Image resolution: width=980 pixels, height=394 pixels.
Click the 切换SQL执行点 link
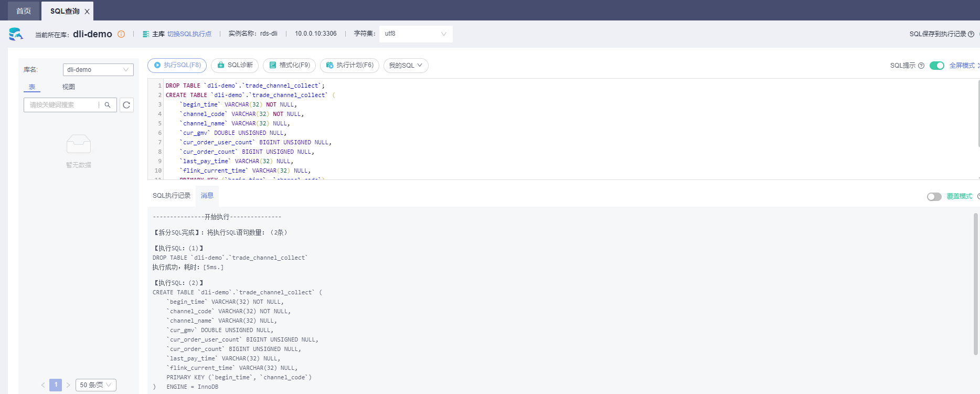(189, 34)
